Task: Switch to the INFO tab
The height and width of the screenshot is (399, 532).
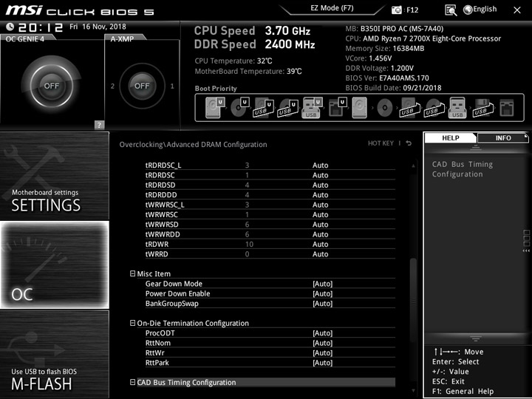Action: click(503, 137)
